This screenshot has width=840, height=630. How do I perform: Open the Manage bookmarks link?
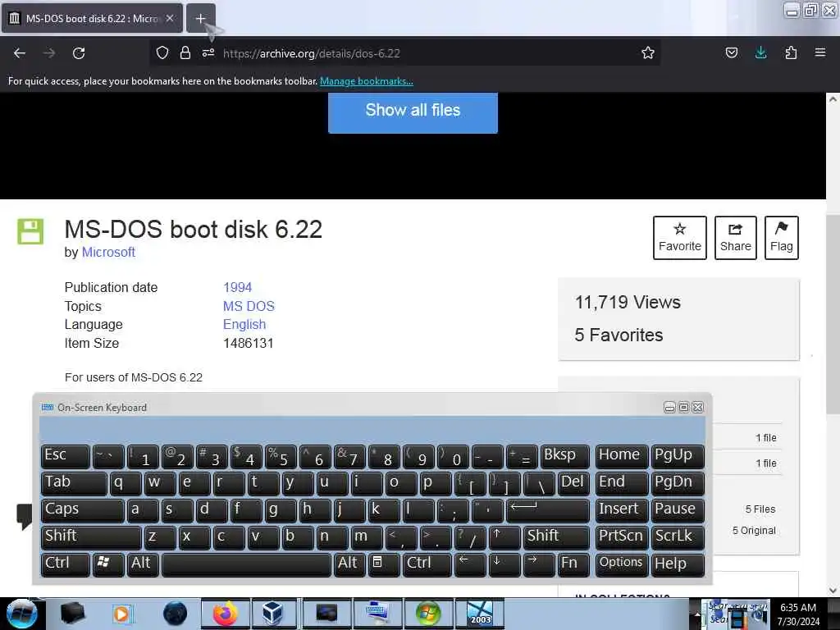367,81
